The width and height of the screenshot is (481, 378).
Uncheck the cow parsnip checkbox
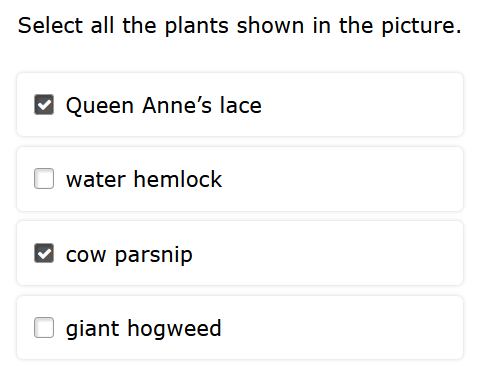pyautogui.click(x=44, y=253)
